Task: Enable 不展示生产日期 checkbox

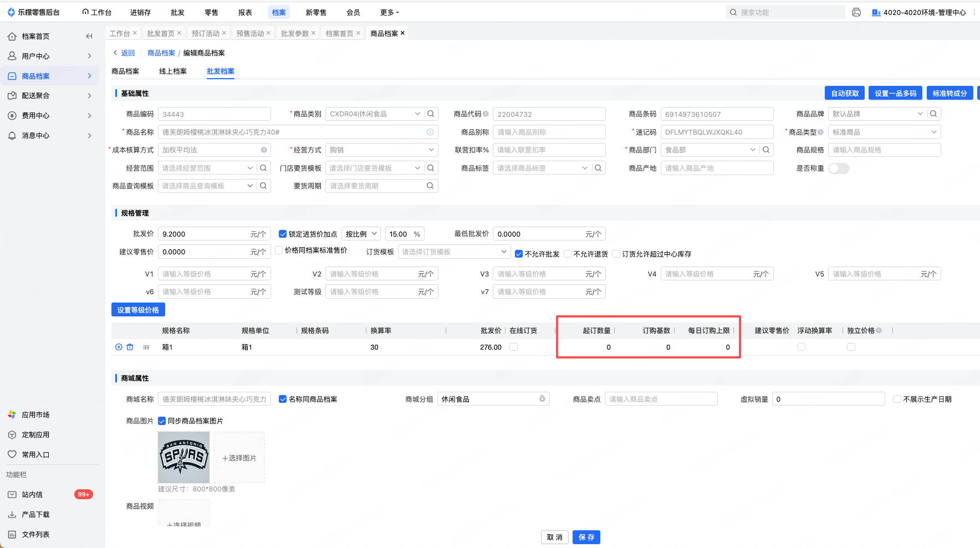Action: [897, 399]
